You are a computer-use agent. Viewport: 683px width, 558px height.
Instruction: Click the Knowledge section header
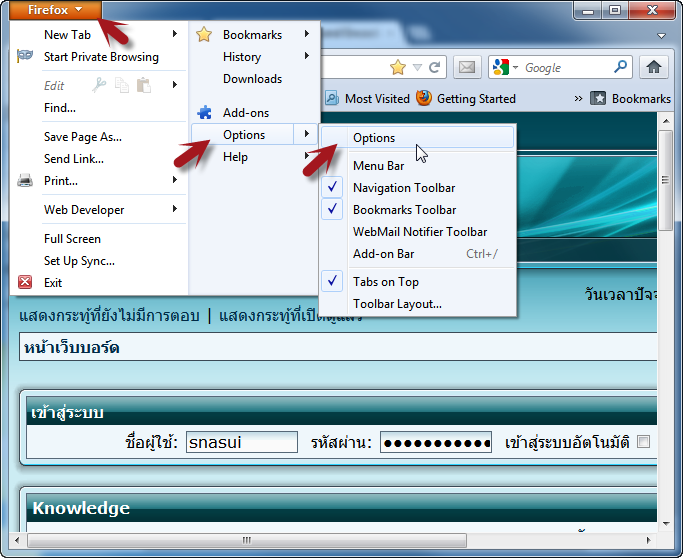pyautogui.click(x=81, y=508)
